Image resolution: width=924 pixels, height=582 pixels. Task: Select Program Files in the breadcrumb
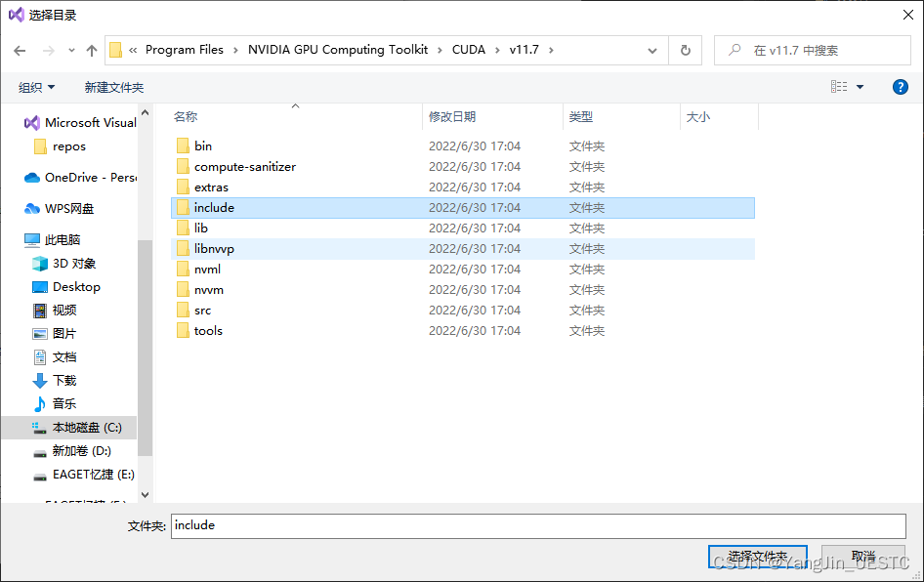pos(185,50)
